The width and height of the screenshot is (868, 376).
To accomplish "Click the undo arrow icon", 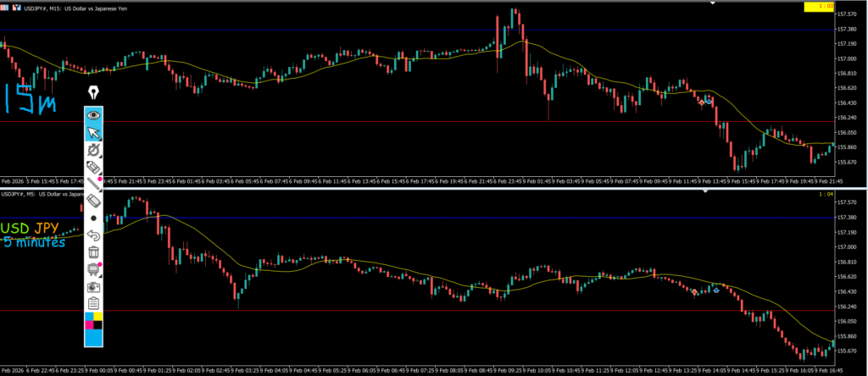I will point(93,235).
